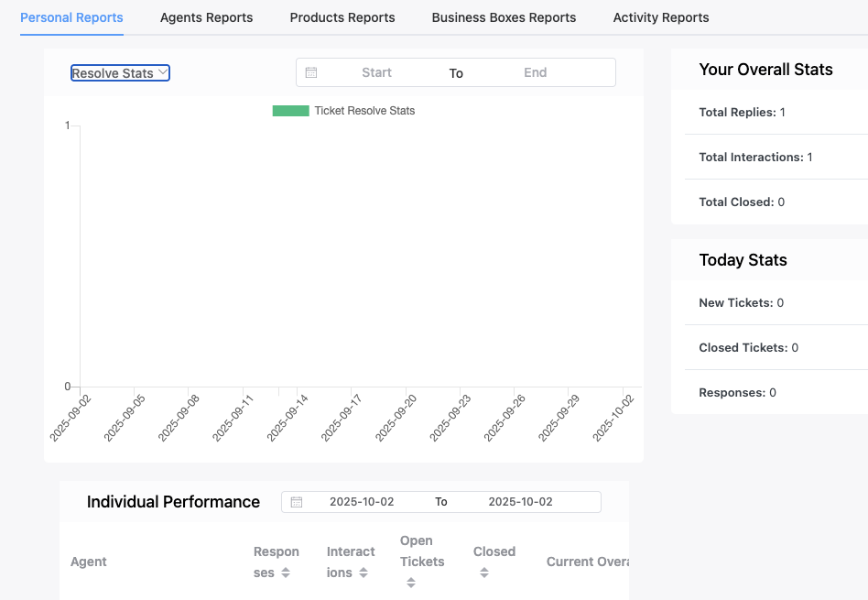Sort by Open Tickets column arrows
868x600 pixels.
pos(411,583)
